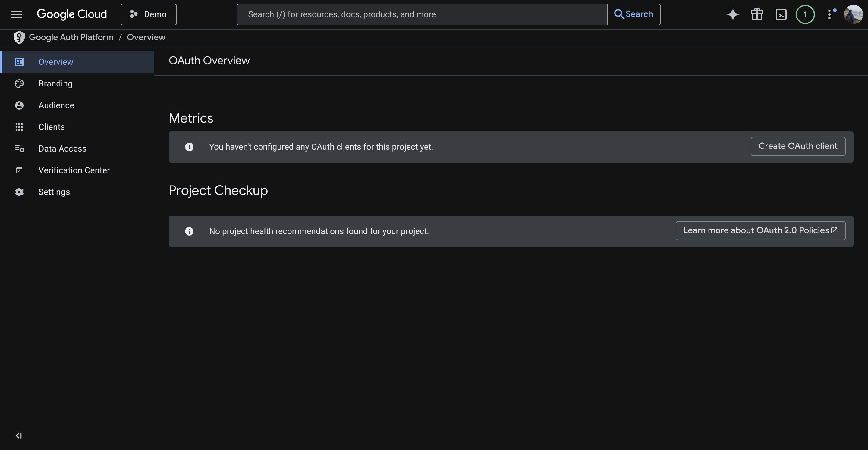868x450 pixels.
Task: Select the Verification Center checkmark icon
Action: pyautogui.click(x=19, y=170)
